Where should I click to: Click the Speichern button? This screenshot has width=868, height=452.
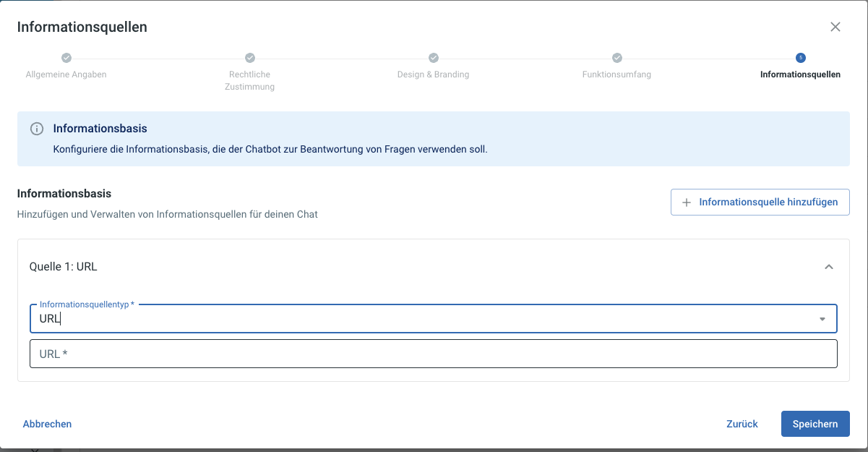(815, 424)
